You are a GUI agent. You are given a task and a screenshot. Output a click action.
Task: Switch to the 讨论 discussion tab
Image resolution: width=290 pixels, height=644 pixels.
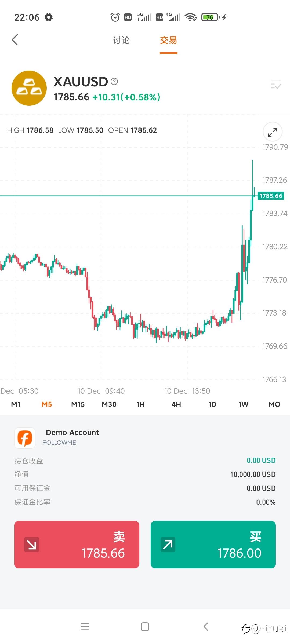(x=121, y=41)
